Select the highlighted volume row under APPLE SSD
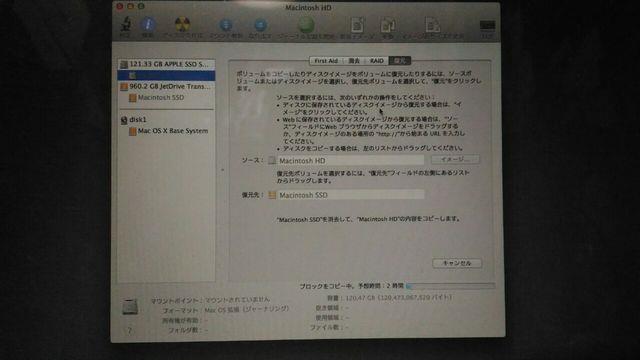This screenshot has height=360, width=640. point(166,75)
